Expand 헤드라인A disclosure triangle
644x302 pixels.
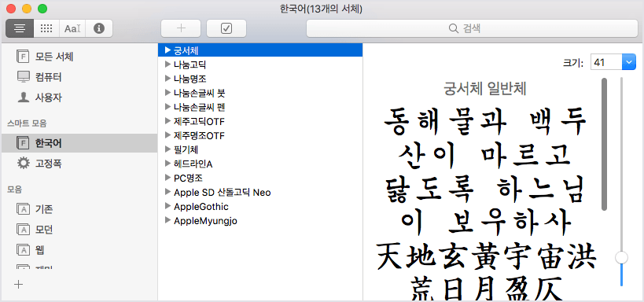[167, 164]
